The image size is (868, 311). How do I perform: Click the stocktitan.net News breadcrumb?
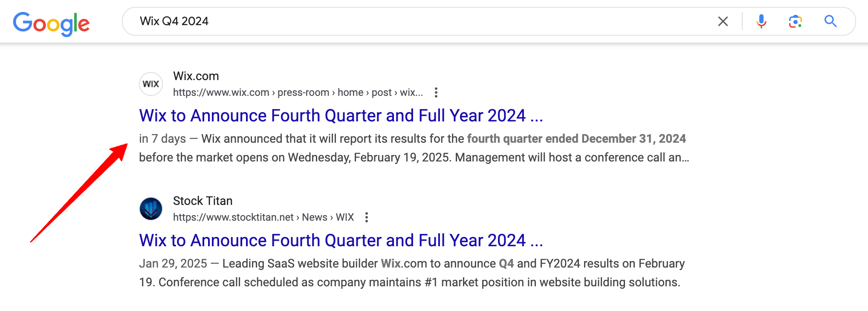[x=314, y=217]
